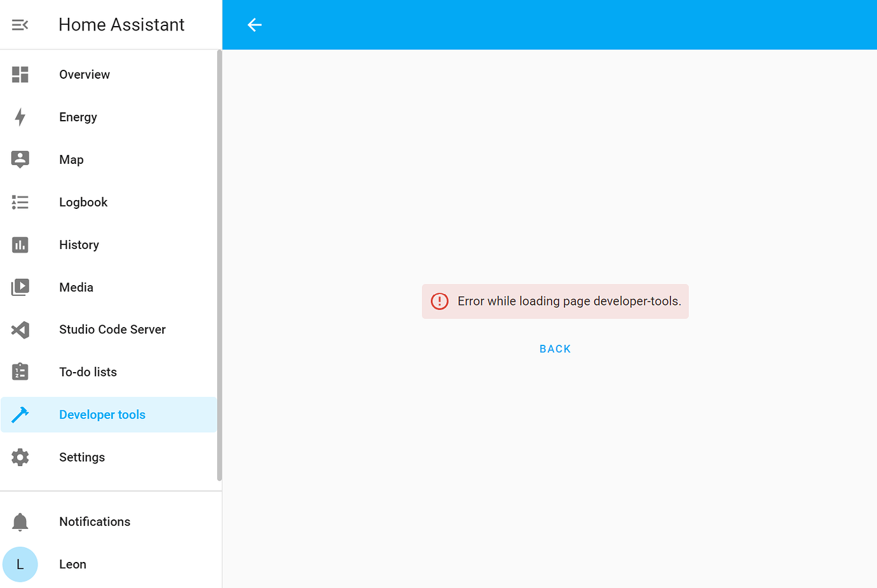Click the BACK link below the error
Image resolution: width=877 pixels, height=588 pixels.
[555, 349]
